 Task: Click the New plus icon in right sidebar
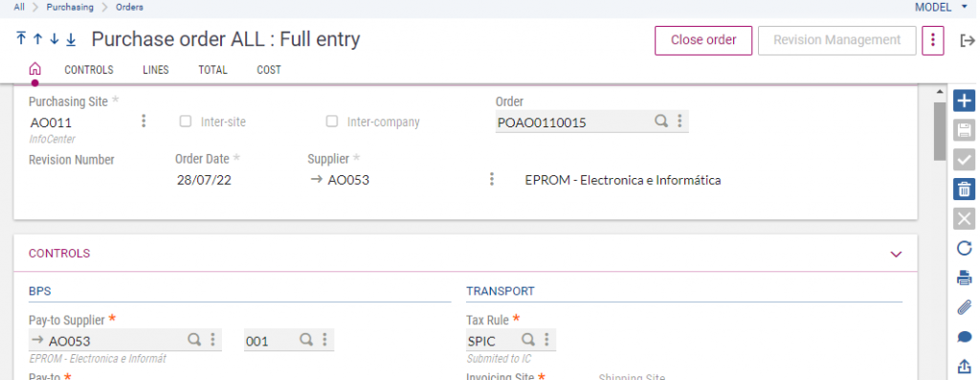click(965, 101)
